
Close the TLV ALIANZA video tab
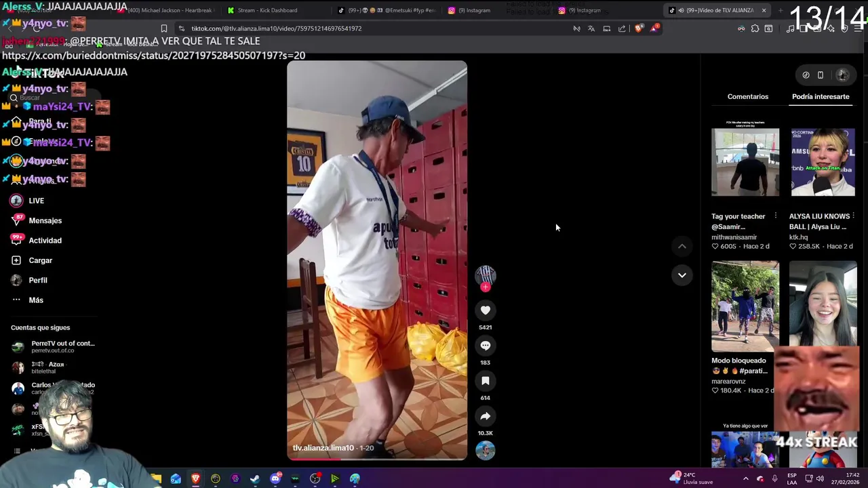(x=764, y=10)
